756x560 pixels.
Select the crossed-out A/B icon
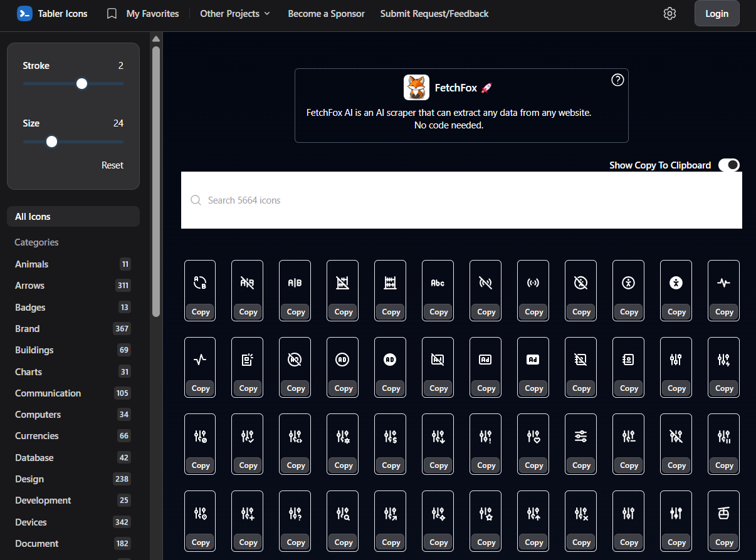(x=248, y=283)
